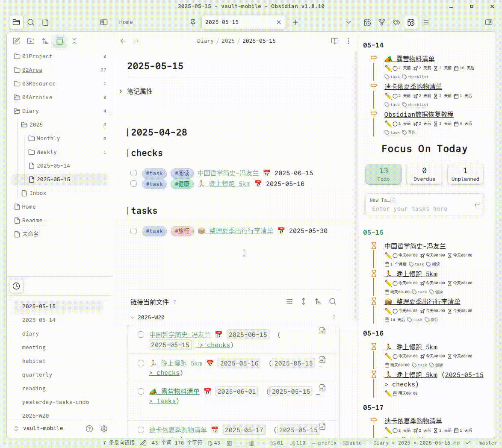The image size is (502, 448).
Task: Click the backlinks search icon
Action: coord(333,302)
